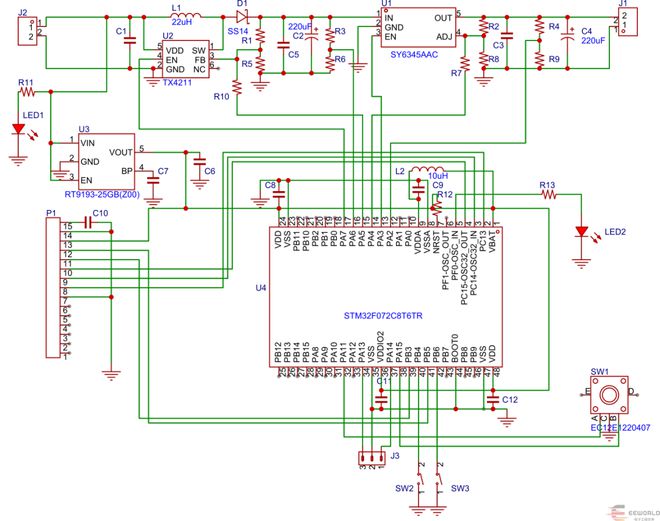The width and height of the screenshot is (660, 521).
Task: Select the U2 TX4211 chip body
Action: [186, 59]
